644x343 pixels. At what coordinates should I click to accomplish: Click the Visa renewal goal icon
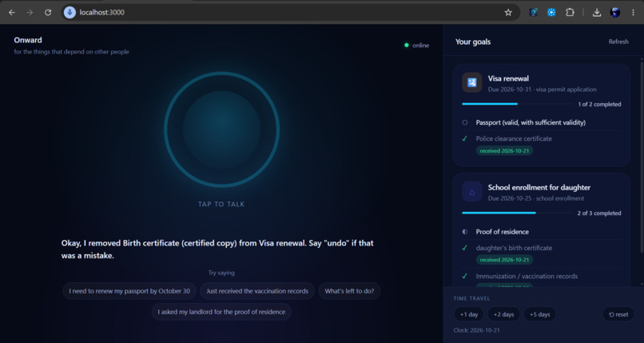(472, 82)
